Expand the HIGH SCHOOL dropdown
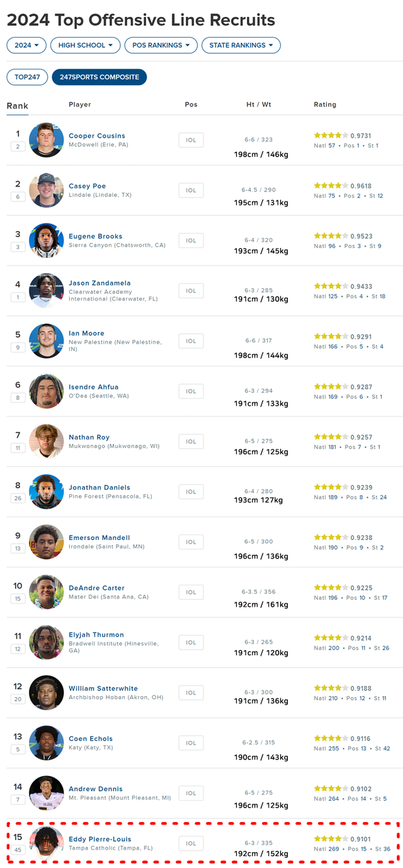The height and width of the screenshot is (868, 403). [85, 45]
